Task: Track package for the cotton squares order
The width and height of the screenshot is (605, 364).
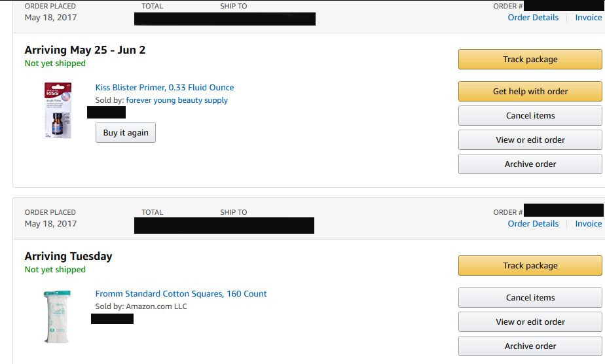Action: [530, 266]
